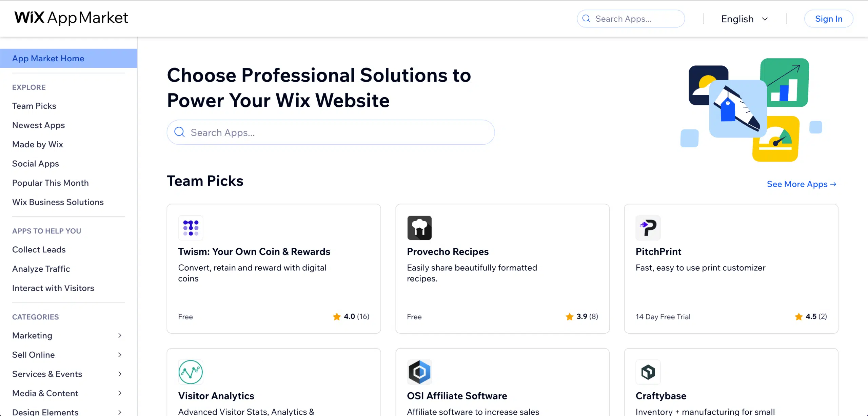
Task: Expand the Services & Events category chevron
Action: coord(120,374)
